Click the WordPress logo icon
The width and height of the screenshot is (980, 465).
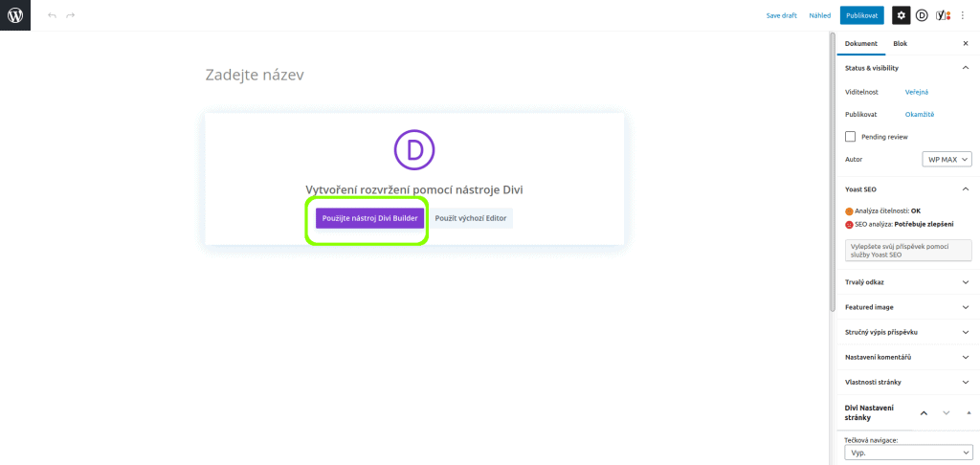15,15
